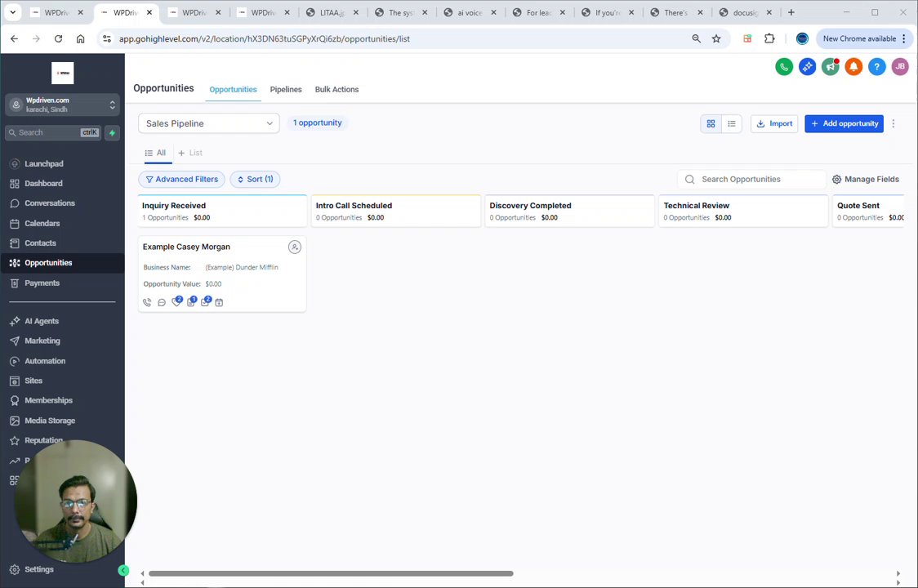
Task: Click the green lightning quick actions icon
Action: tap(112, 133)
